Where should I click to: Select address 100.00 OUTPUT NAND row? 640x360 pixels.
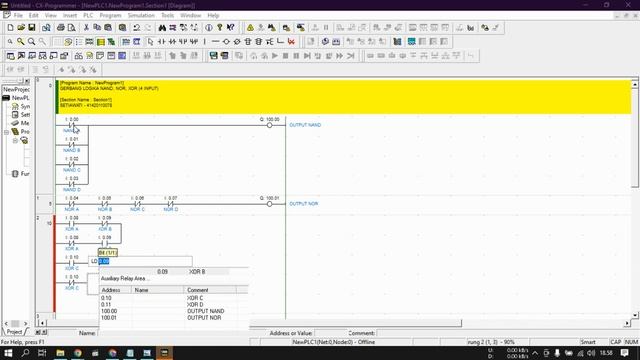tap(174, 311)
